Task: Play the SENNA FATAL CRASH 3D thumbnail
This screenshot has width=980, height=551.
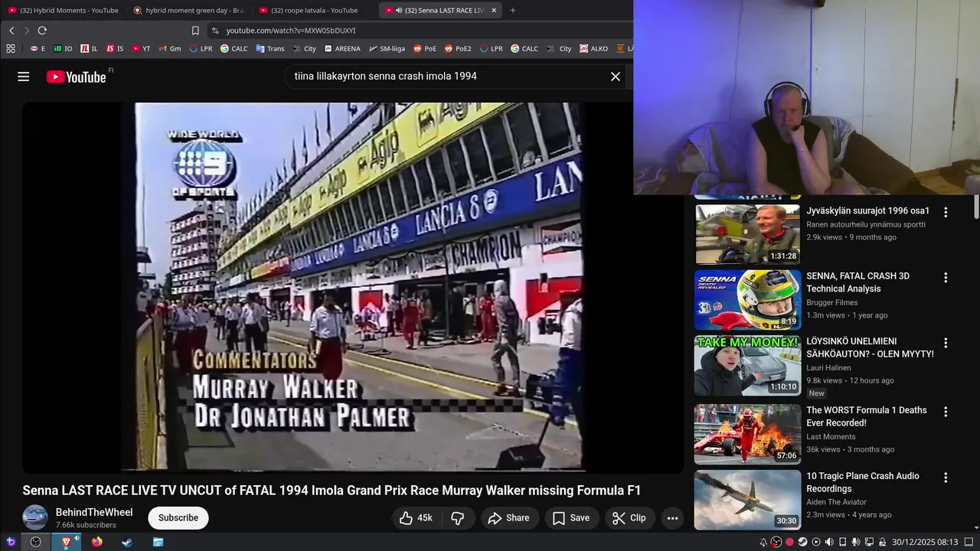Action: 747,299
